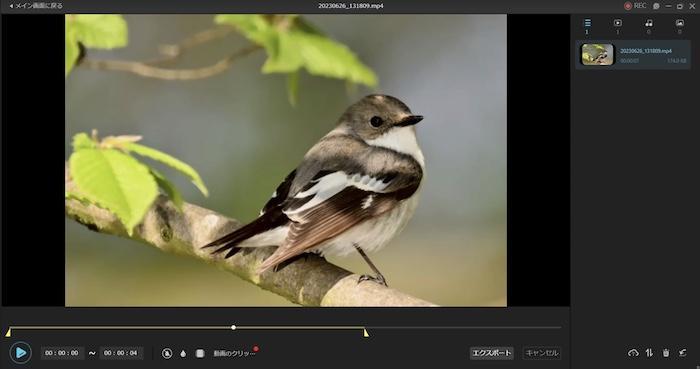This screenshot has width=700, height=369.
Task: Switch to the all files list tab
Action: (588, 25)
